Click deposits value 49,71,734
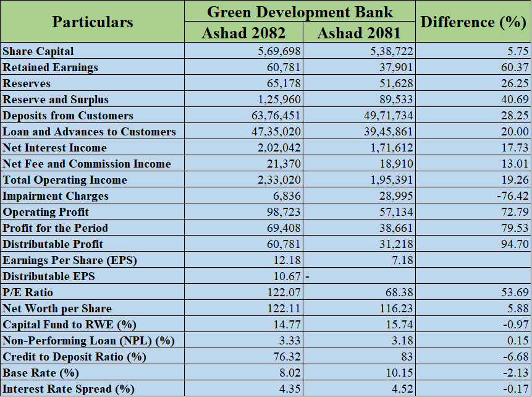The height and width of the screenshot is (397, 532). click(389, 116)
